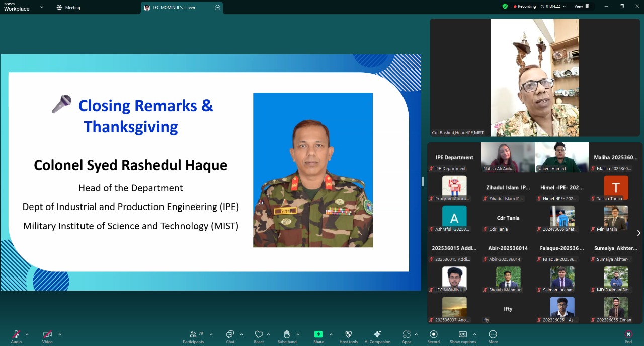Open the Chat panel
This screenshot has width=644, height=346.
click(230, 334)
